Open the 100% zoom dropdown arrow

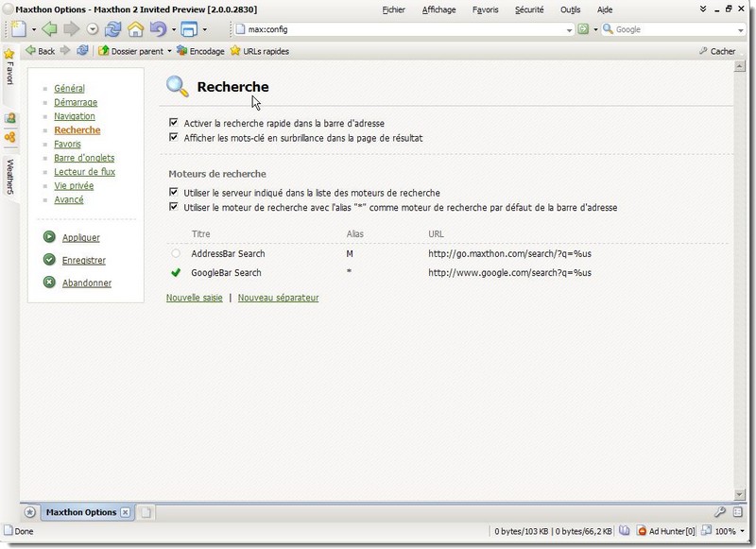click(x=742, y=531)
